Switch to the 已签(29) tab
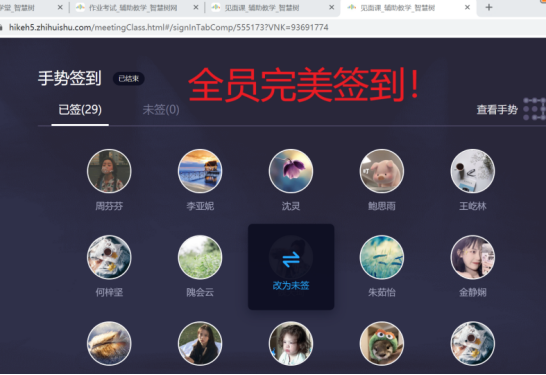This screenshot has height=375, width=546. click(x=80, y=110)
